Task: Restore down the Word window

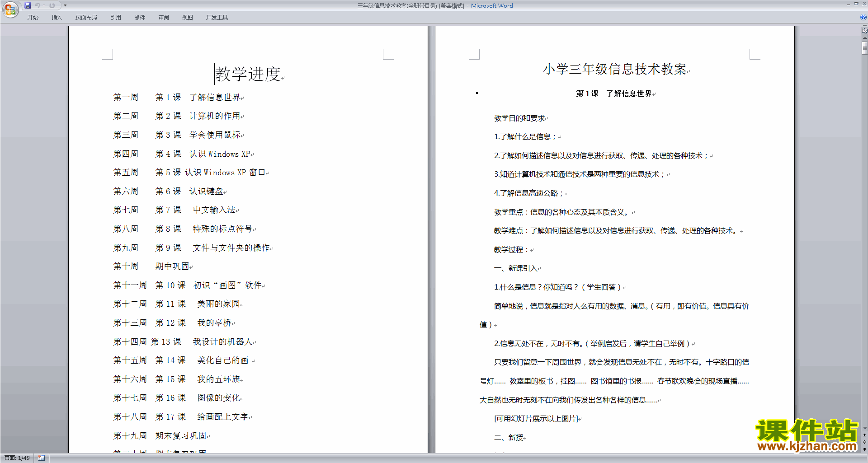Action: (856, 4)
